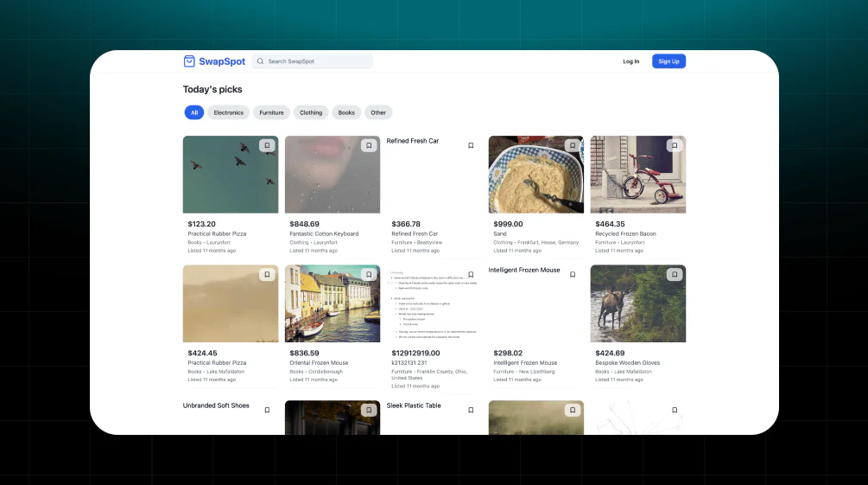Image resolution: width=868 pixels, height=485 pixels.
Task: Bookmark the $424.45 Practical Rubber Pizza listing
Action: pyautogui.click(x=267, y=274)
